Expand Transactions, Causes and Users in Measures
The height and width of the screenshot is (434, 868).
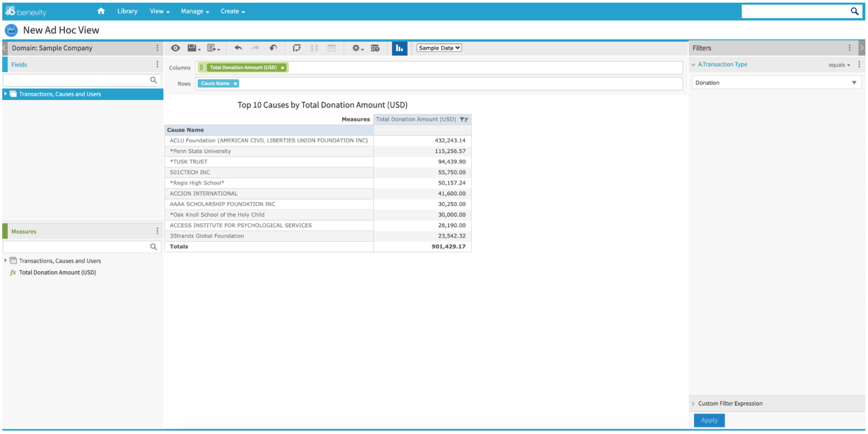(x=5, y=260)
